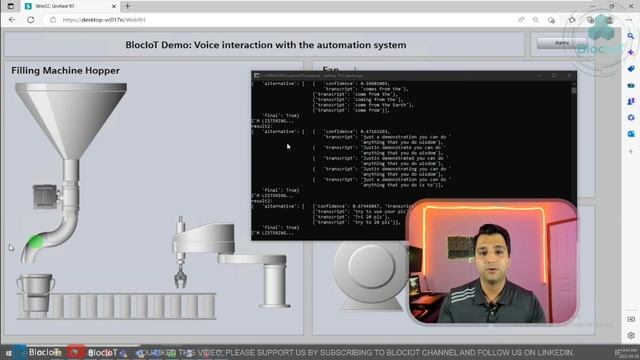Open the Shopping tag sidebar icon

(x=631, y=69)
